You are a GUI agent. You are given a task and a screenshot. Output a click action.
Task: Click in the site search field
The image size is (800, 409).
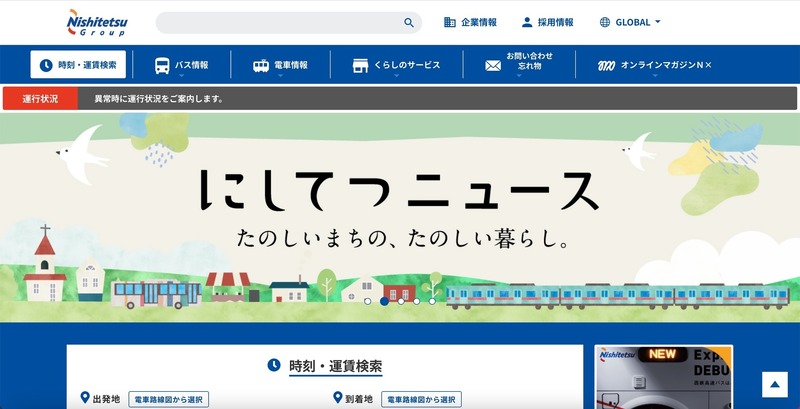[x=280, y=23]
